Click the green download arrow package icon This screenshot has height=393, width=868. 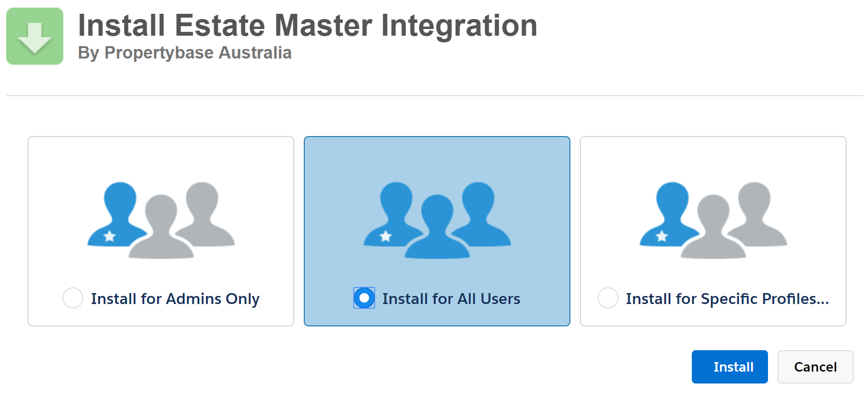coord(35,36)
